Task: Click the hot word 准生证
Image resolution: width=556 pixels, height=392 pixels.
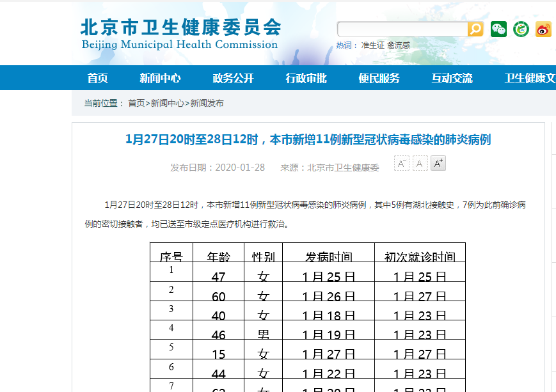Action: (x=372, y=45)
